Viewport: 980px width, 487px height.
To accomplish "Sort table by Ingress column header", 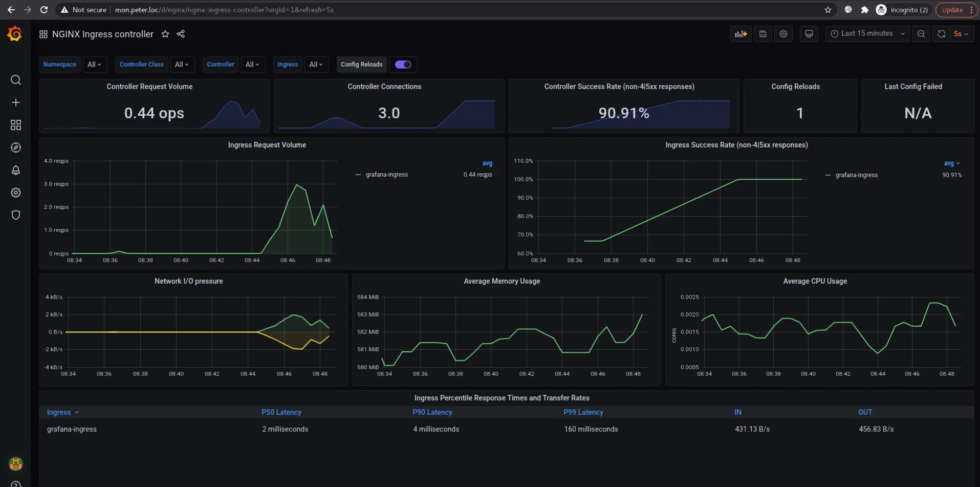I will 63,412.
